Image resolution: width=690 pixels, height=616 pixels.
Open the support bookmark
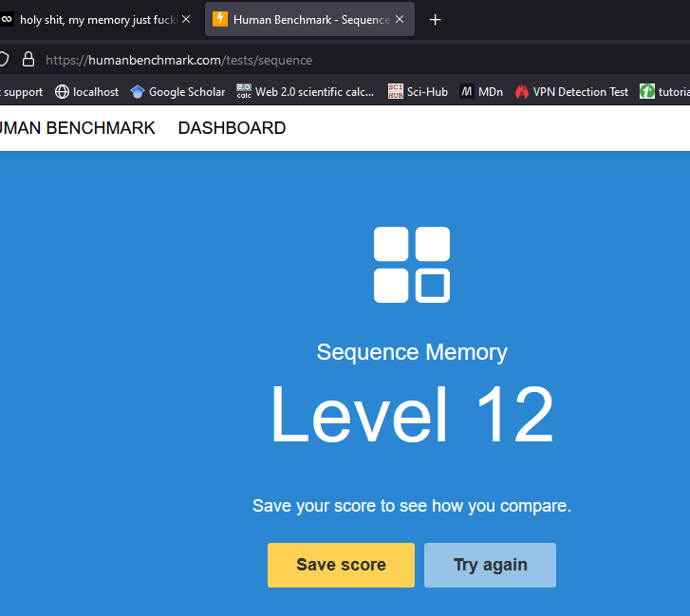click(23, 92)
